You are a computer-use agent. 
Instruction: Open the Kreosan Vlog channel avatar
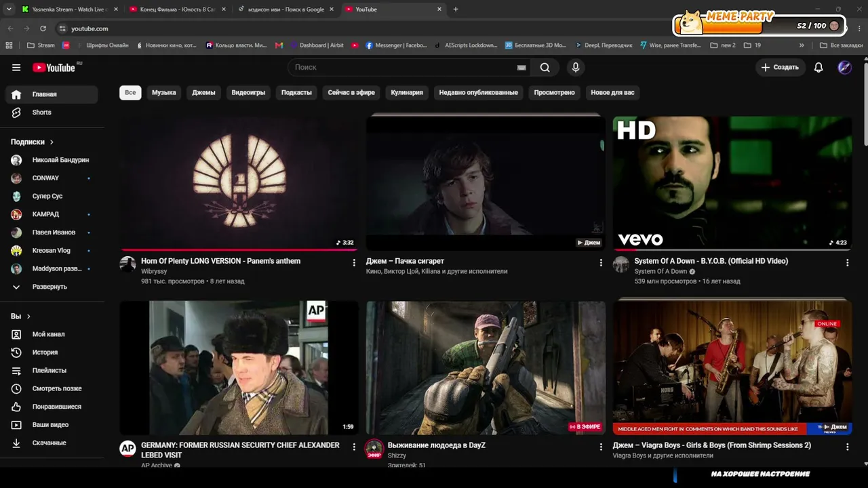pyautogui.click(x=16, y=251)
